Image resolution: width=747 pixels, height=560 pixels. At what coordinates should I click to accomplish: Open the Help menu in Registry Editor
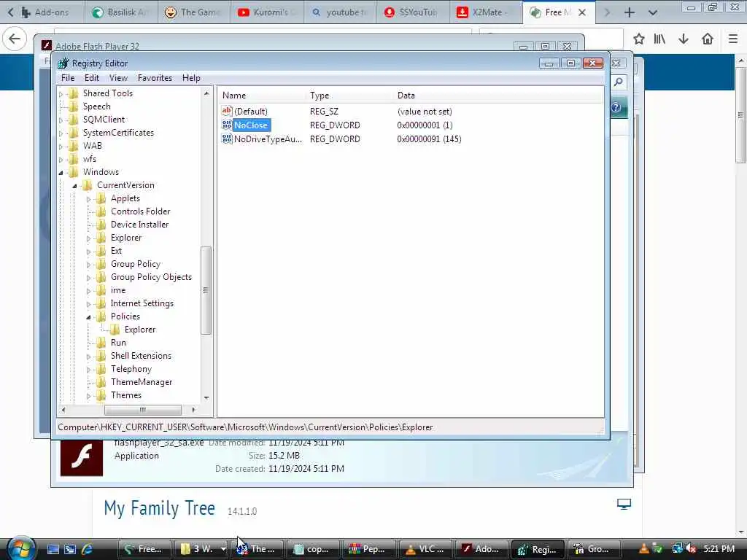[x=191, y=77]
